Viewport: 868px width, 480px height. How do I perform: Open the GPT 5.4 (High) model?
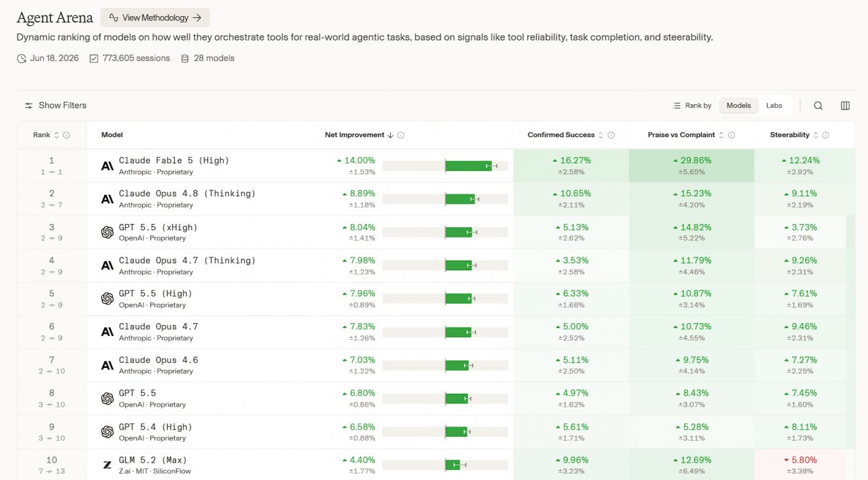[156, 427]
